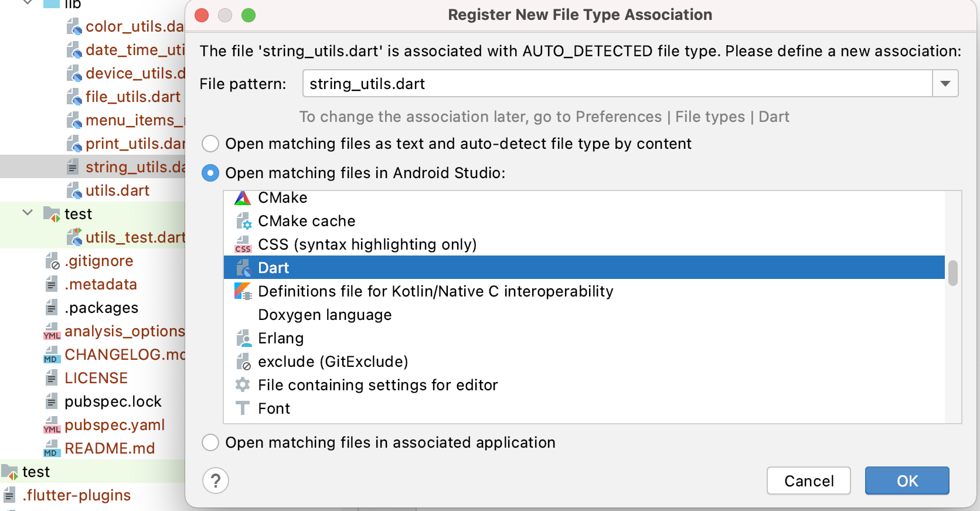Click the Erlang file type icon
The width and height of the screenshot is (980, 511).
243,339
